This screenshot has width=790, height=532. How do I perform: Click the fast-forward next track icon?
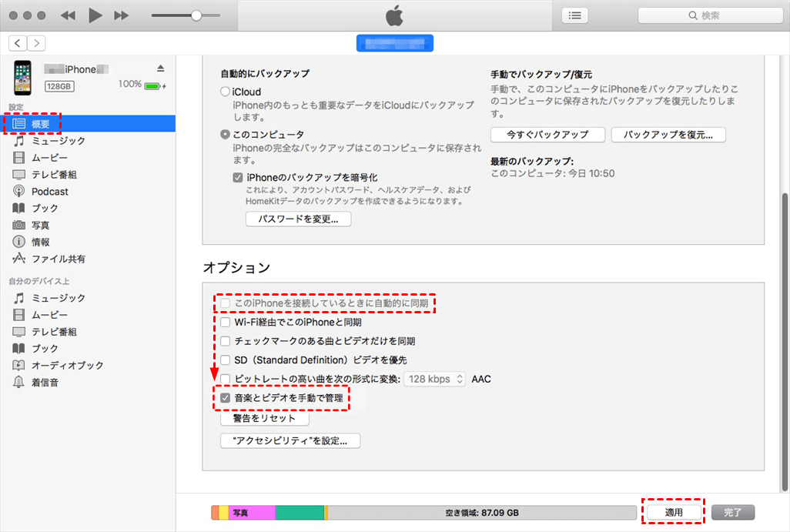121,15
